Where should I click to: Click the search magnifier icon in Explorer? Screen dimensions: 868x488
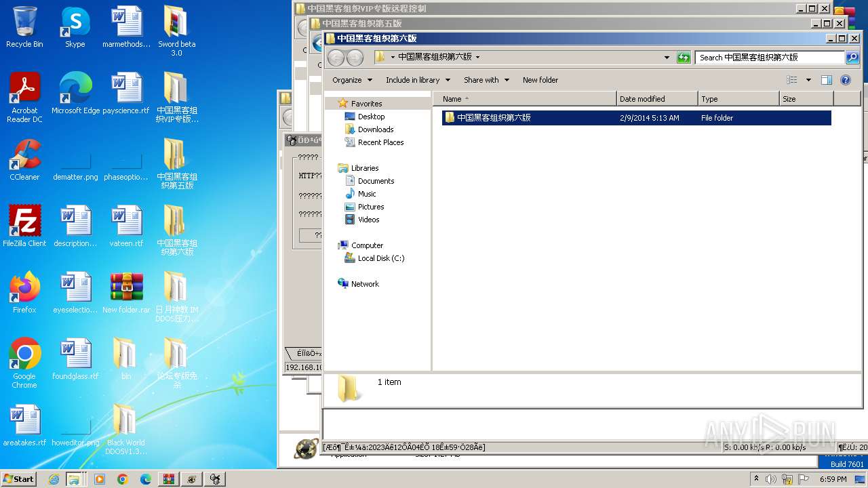click(x=852, y=58)
